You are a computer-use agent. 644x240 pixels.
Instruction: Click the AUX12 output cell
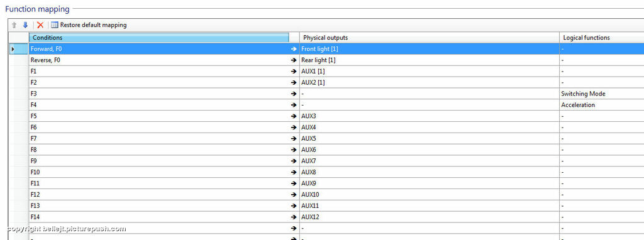(x=430, y=217)
